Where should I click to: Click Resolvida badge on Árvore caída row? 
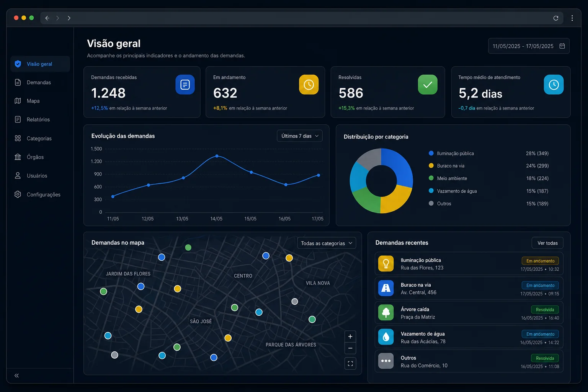(x=545, y=310)
